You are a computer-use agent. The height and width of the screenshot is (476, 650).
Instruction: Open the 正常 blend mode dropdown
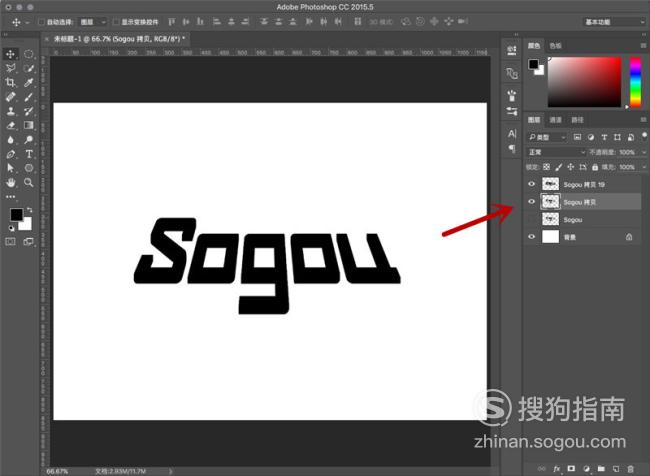pyautogui.click(x=556, y=152)
